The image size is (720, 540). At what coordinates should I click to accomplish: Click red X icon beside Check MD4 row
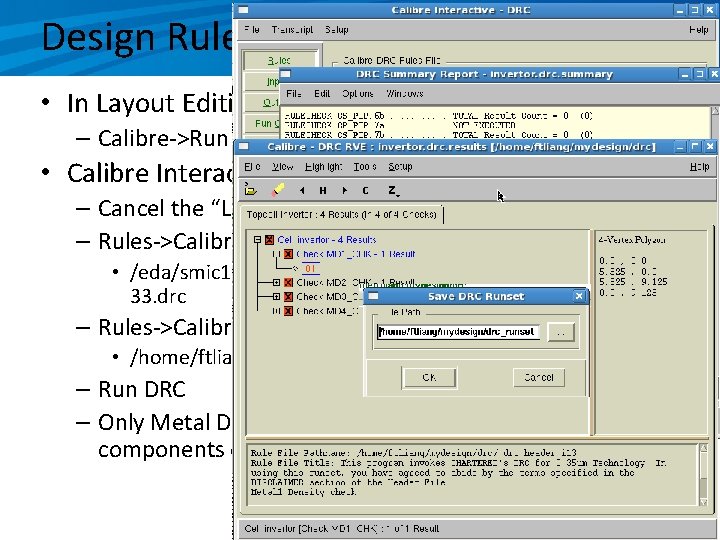coord(288,311)
